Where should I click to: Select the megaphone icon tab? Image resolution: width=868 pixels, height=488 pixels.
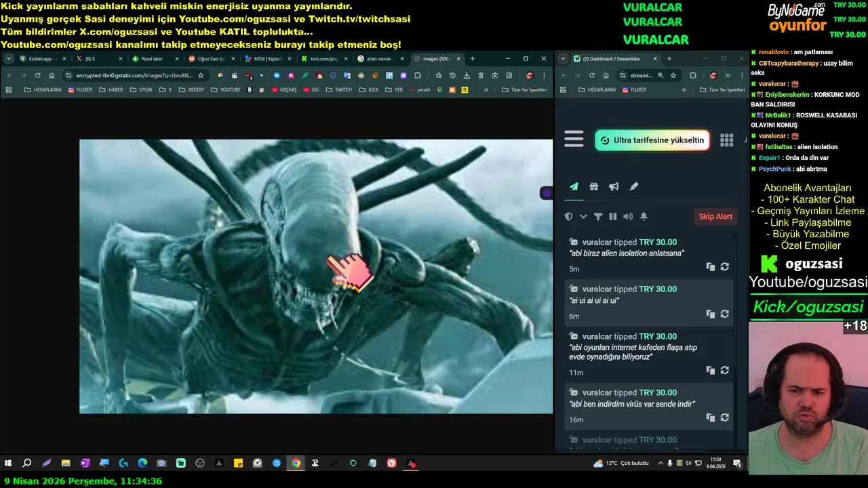click(x=614, y=186)
